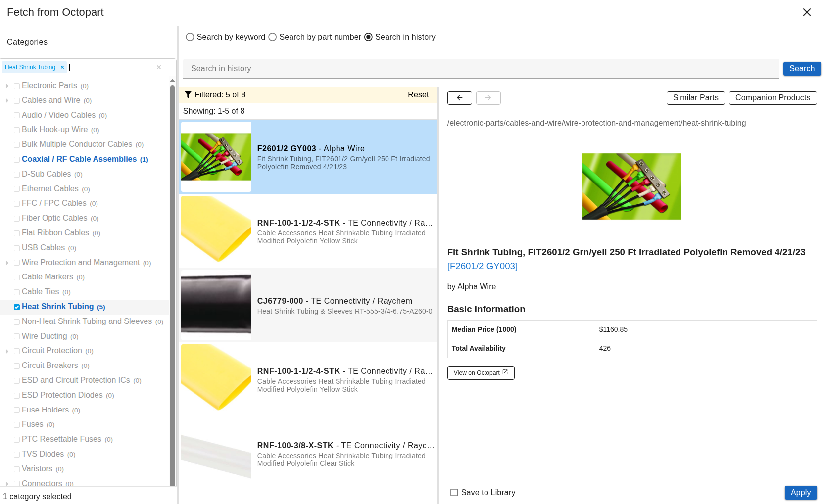Open the F2601/2 GY003 part link
Image resolution: width=824 pixels, height=504 pixels.
click(482, 266)
